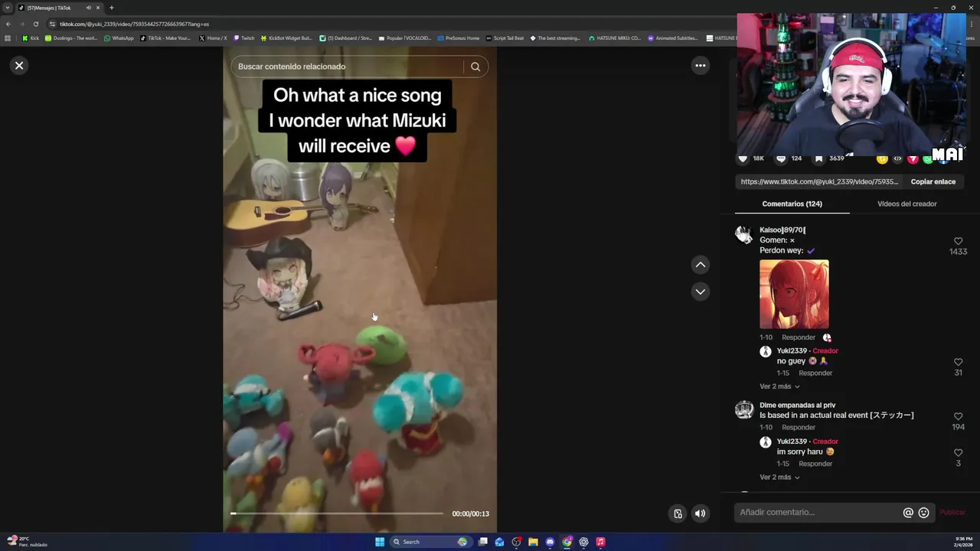Click Copiar enlace button
This screenshot has height=551, width=980.
point(933,181)
